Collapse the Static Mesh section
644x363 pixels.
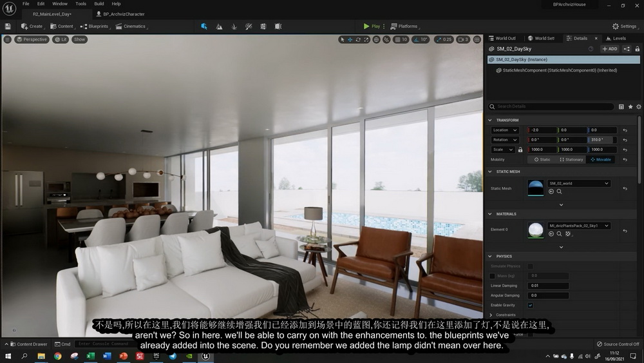(x=490, y=172)
